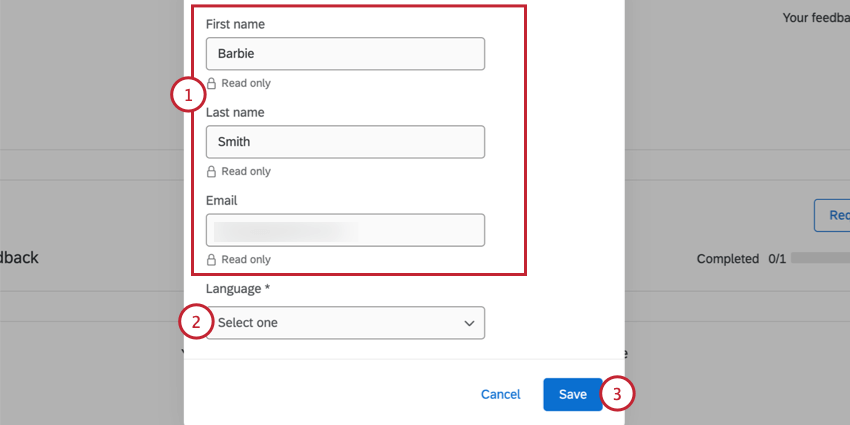Click the partially visible Rec button
The height and width of the screenshot is (425, 850).
point(832,215)
